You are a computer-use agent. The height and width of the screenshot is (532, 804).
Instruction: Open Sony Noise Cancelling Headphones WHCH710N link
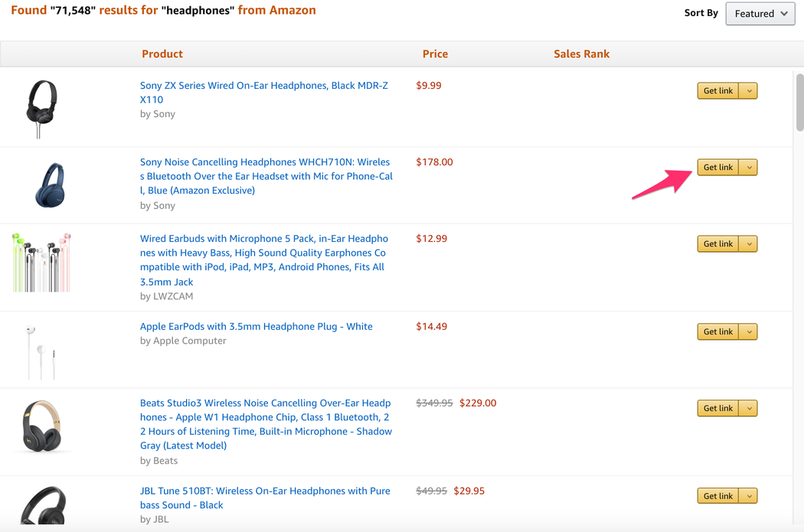click(x=266, y=176)
